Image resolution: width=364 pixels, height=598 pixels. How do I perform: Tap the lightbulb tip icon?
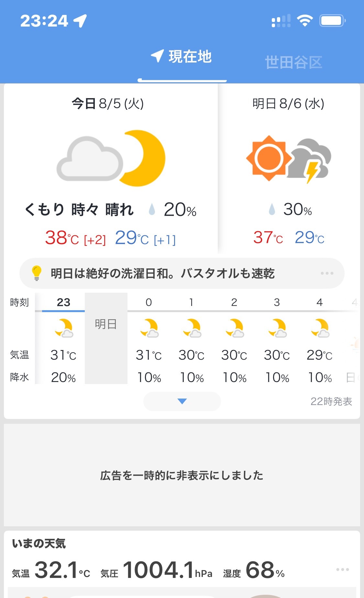(x=37, y=273)
